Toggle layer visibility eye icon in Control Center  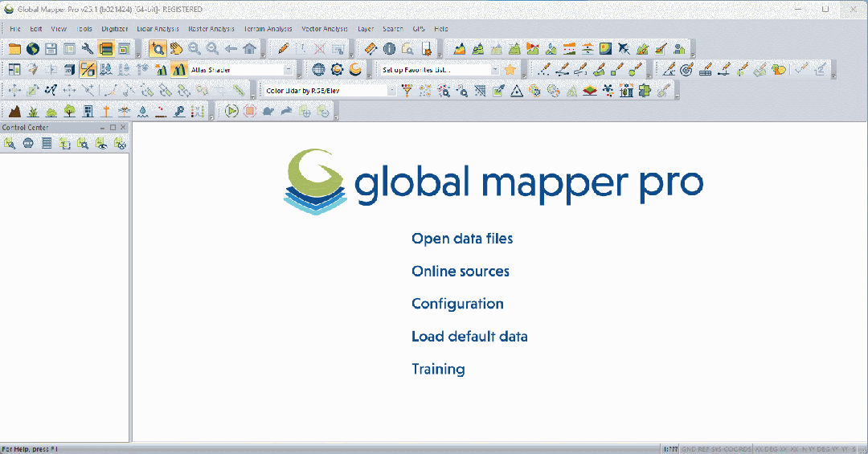101,143
